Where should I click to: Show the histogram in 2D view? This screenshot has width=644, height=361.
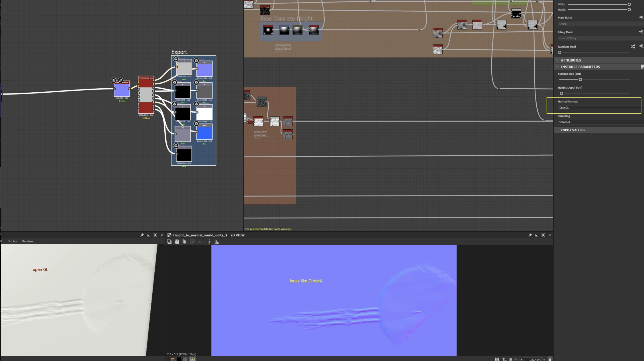pyautogui.click(x=216, y=242)
